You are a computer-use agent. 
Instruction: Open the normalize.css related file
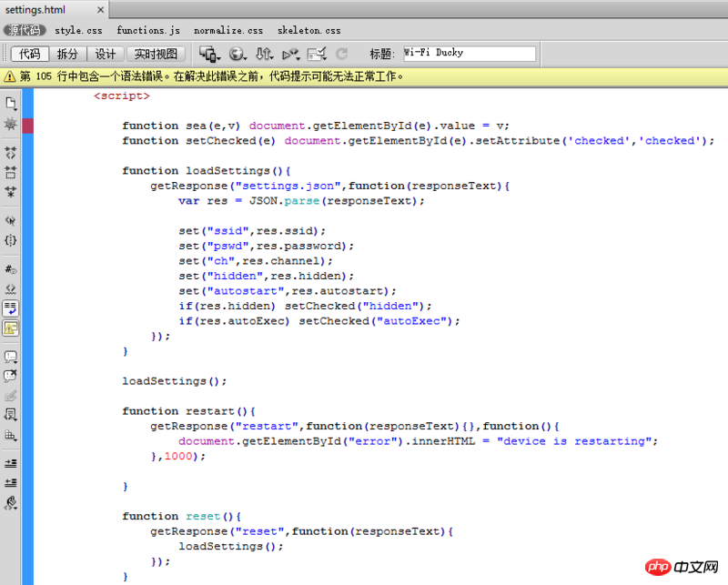[228, 30]
